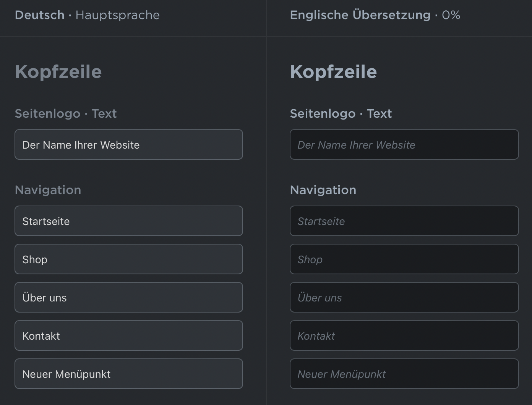Click the English 'Kontakt' translation field

pos(404,335)
